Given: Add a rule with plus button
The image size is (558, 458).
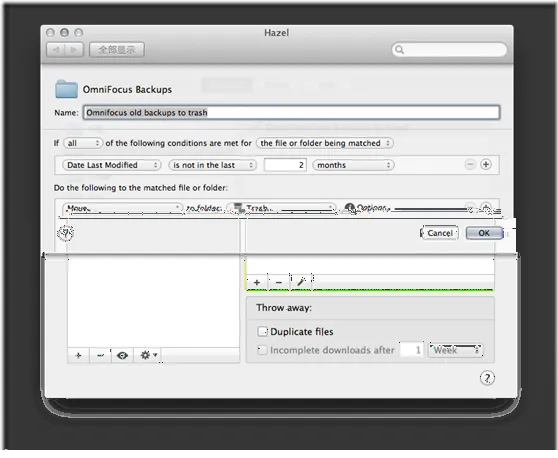Looking at the screenshot, I should (x=257, y=283).
